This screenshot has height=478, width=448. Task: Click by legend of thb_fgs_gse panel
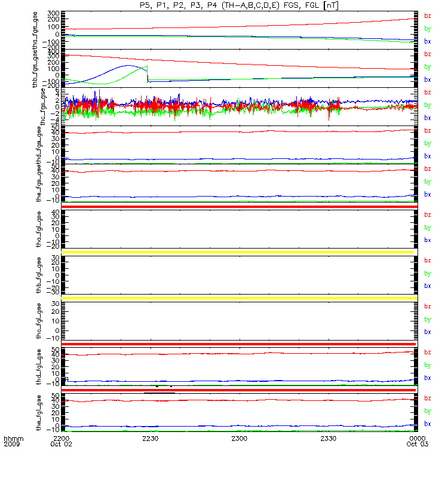point(428,67)
